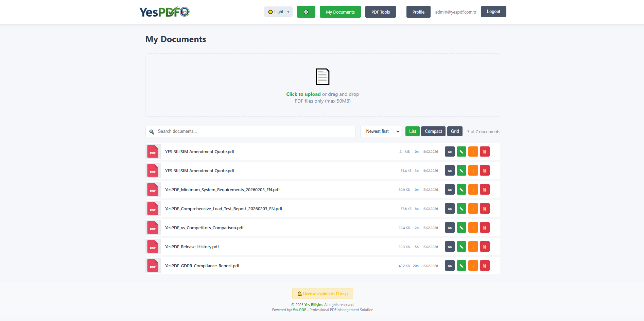The height and width of the screenshot is (321, 644).
Task: Select the YesPDF_Release_History.pdf file name
Action: (x=192, y=247)
